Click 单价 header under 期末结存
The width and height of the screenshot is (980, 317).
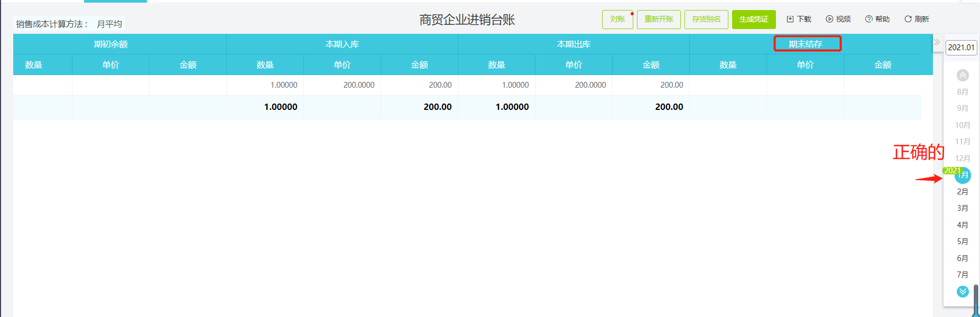click(x=805, y=64)
